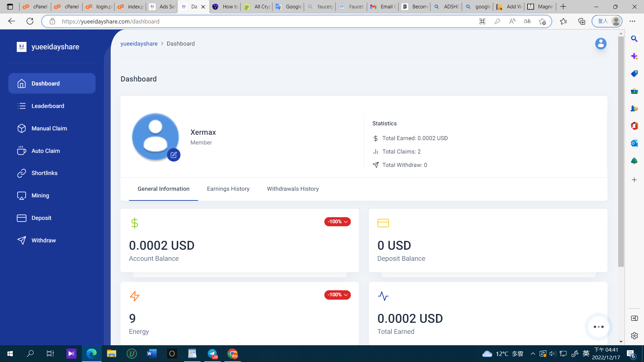Click the activity pulse icon on Total Earned

click(383, 296)
